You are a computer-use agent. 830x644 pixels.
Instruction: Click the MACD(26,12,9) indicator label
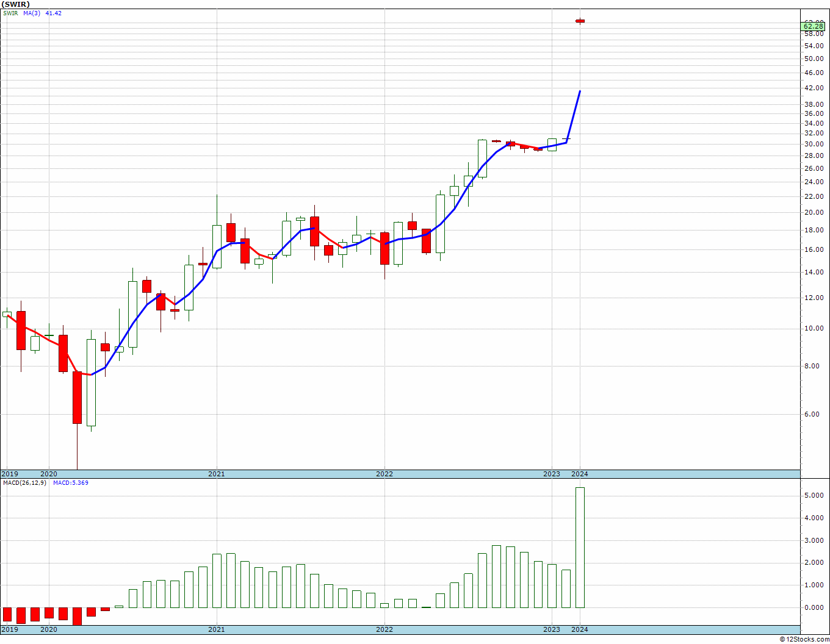tap(24, 483)
